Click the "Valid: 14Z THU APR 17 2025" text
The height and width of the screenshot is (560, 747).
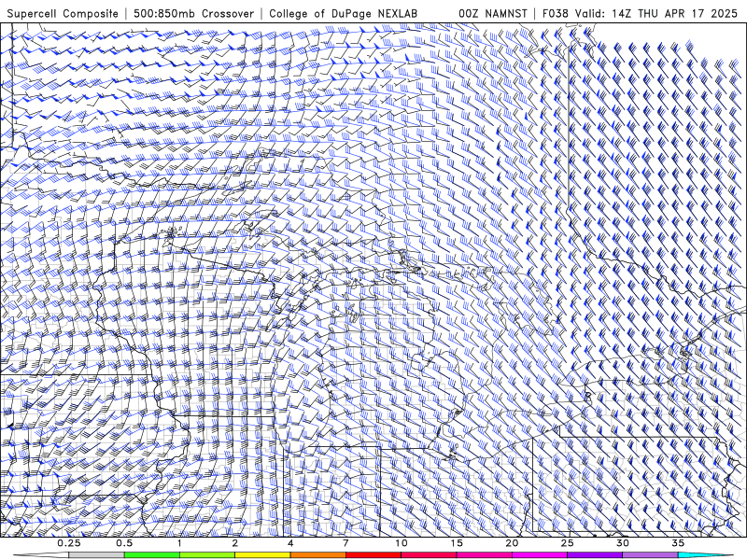[x=656, y=13]
